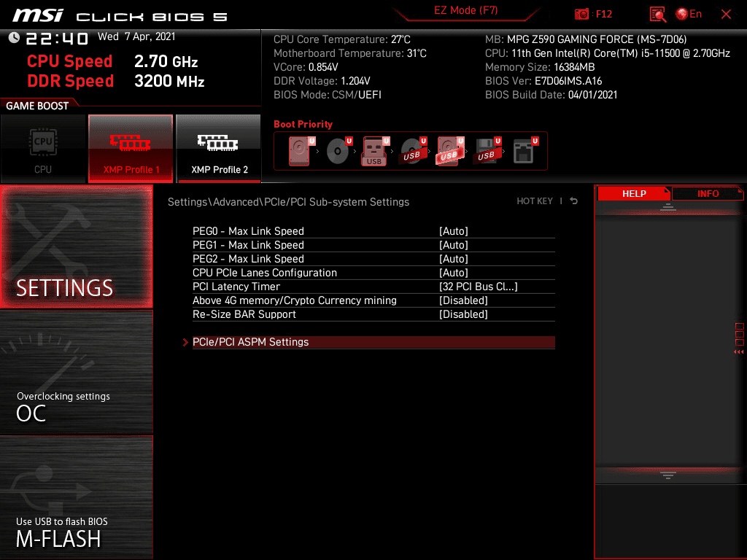The height and width of the screenshot is (560, 747).
Task: Click the BIOS Ver E7D06IMS.A16 text
Action: click(x=543, y=81)
